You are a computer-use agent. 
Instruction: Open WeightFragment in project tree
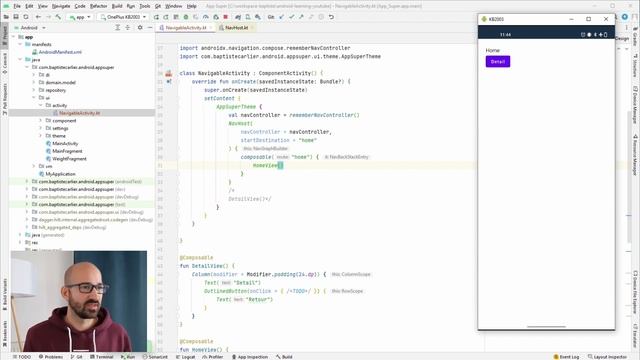point(69,159)
